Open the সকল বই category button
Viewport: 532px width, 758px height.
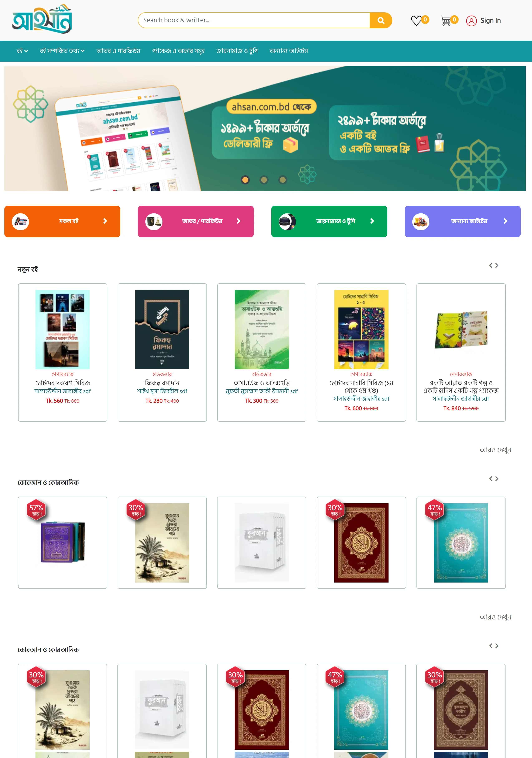[62, 221]
